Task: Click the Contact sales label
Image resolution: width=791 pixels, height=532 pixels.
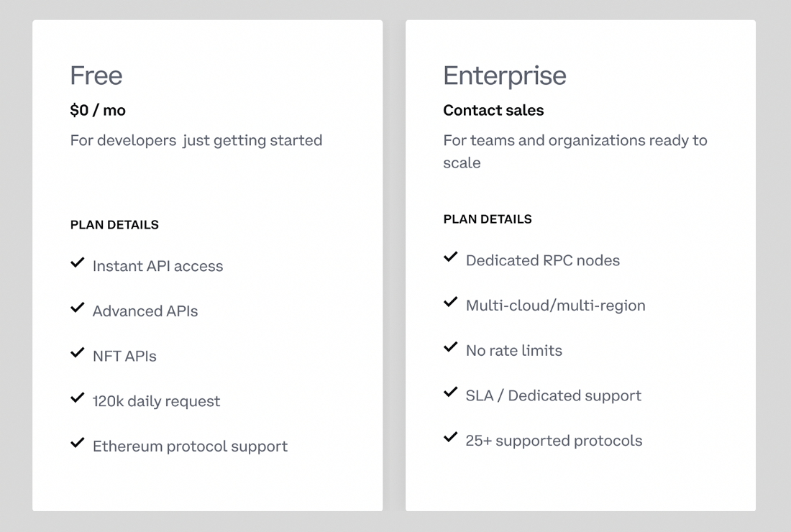Action: [x=493, y=110]
